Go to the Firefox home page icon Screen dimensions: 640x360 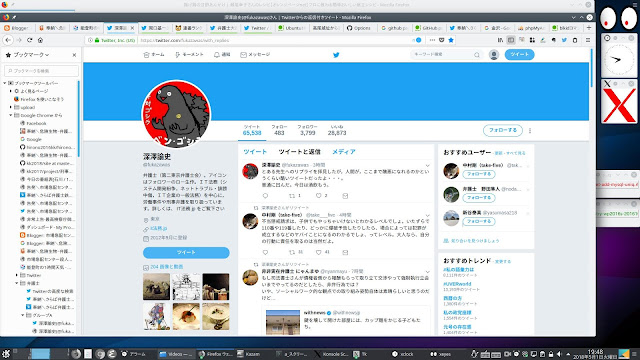click(x=40, y=40)
